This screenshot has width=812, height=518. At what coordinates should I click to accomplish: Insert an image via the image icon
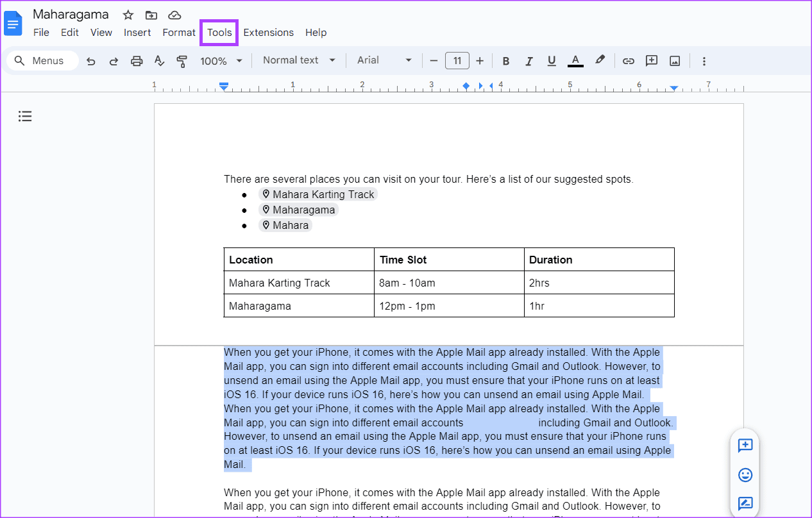tap(675, 60)
